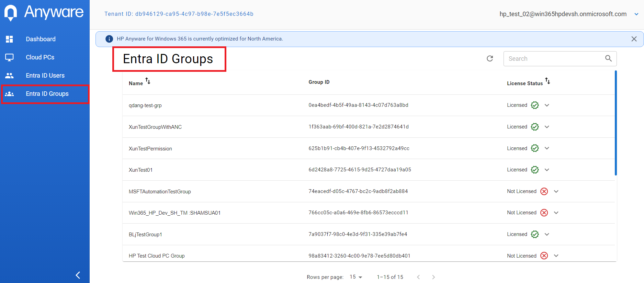
Task: Click licensed checkmark icon for XunTestGroupWithANC
Action: pyautogui.click(x=535, y=127)
